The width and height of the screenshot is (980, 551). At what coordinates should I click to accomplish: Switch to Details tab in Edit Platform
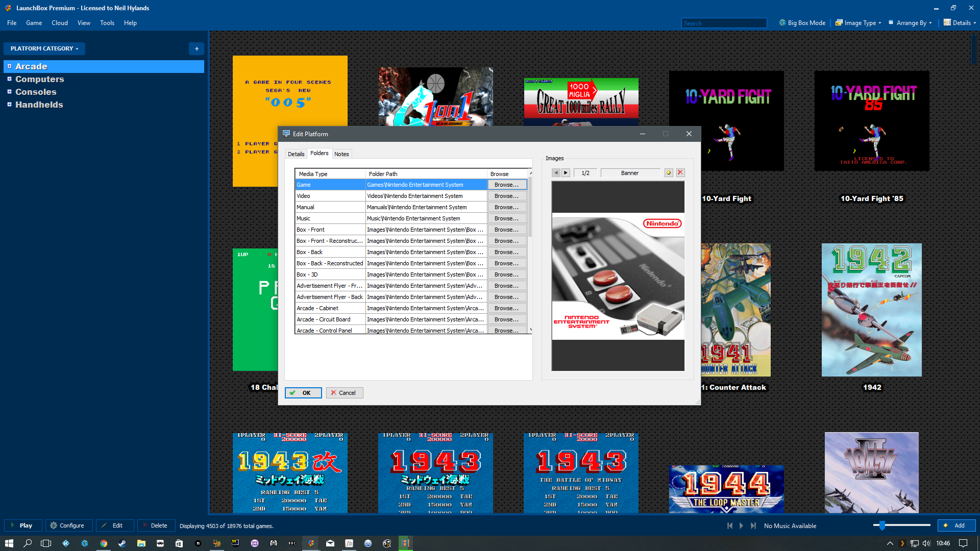[x=296, y=154]
